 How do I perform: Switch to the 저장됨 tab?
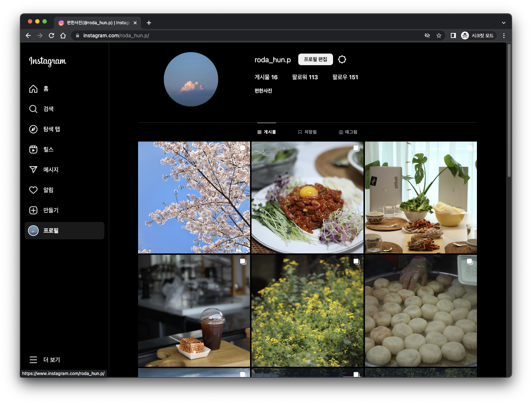(307, 132)
